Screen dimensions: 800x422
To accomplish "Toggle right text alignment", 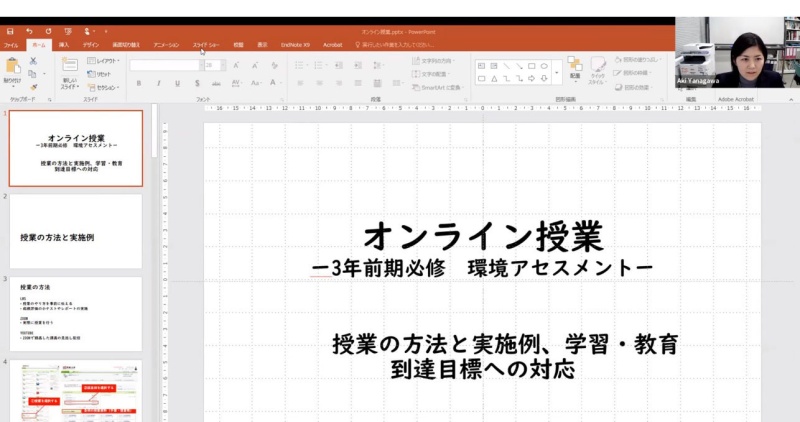I will click(x=339, y=83).
